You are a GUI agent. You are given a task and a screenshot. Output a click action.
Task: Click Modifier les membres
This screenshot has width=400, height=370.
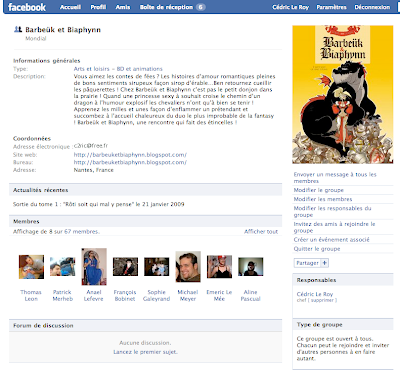323,199
